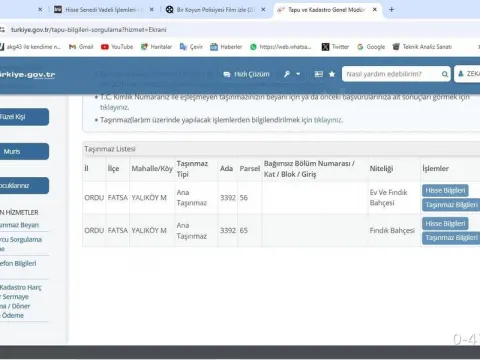Open the WhatsApp web bookmark
Viewport: 480px width, 360px height.
click(280, 47)
